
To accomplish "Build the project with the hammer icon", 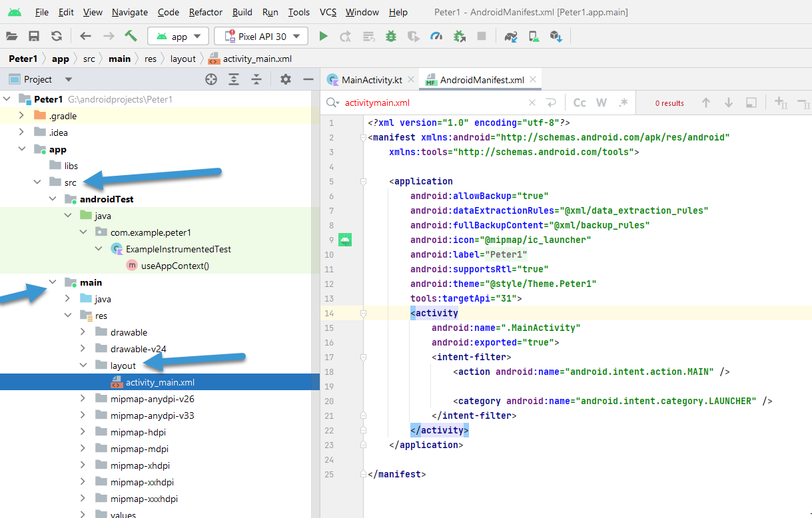I will [131, 37].
